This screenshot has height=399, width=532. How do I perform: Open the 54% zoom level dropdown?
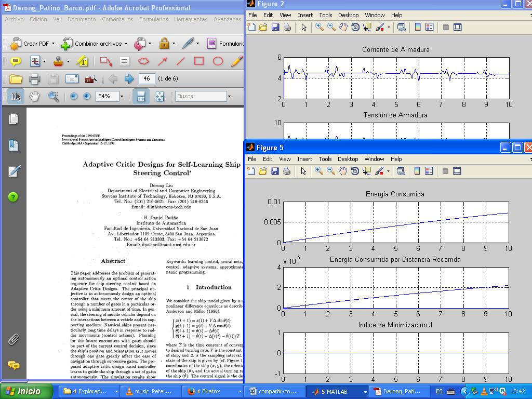[122, 96]
